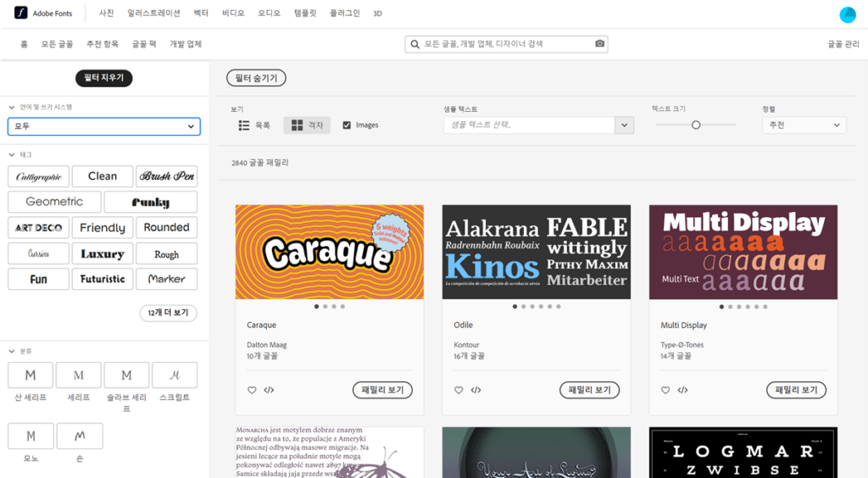
Task: Toggle the Cursive tag filter
Action: pos(39,253)
